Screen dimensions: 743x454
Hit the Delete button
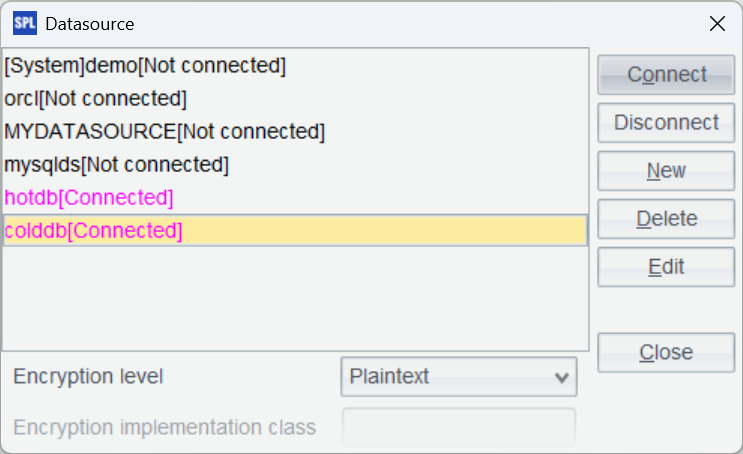[666, 219]
